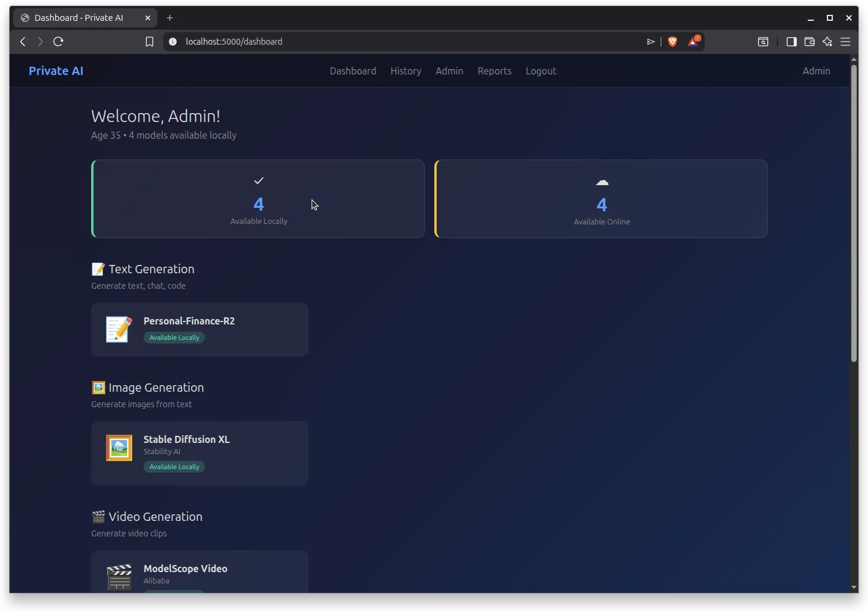Open the Stable Diffusion XL model card

200,452
